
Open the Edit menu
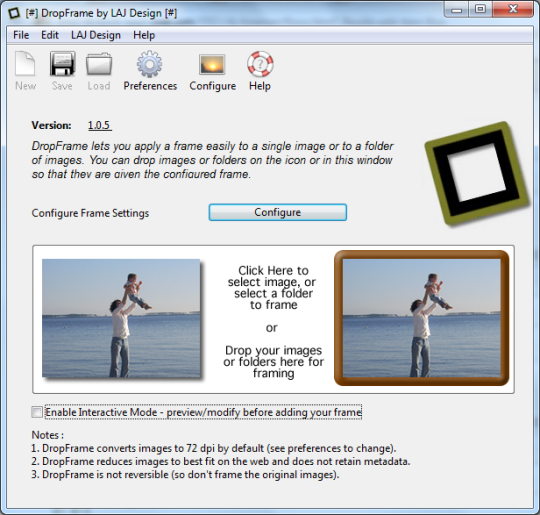[50, 35]
